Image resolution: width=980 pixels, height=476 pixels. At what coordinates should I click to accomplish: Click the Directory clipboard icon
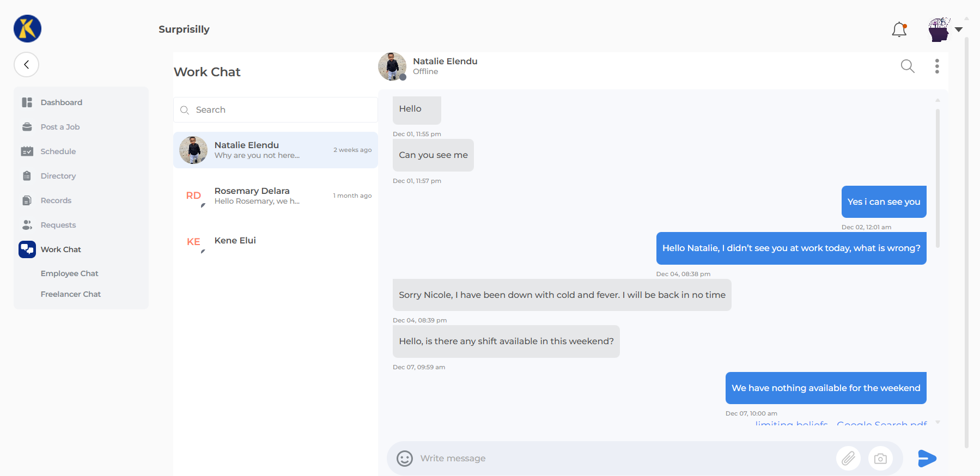(27, 176)
